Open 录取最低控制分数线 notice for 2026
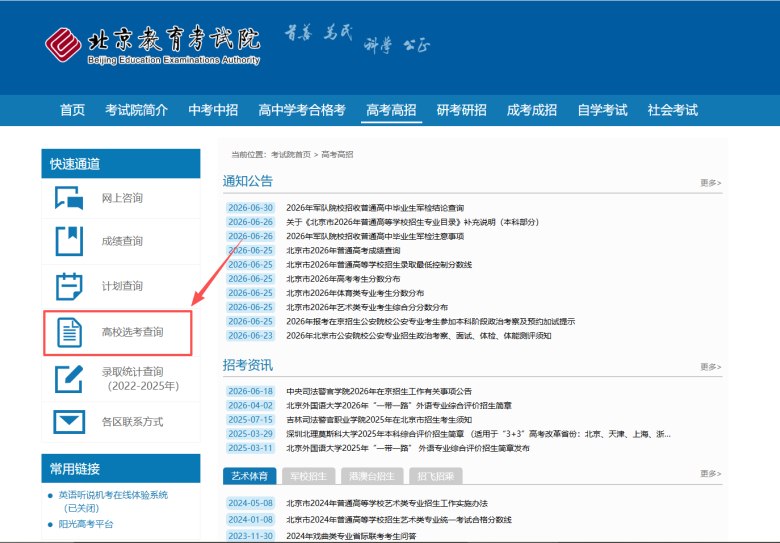 [x=379, y=265]
